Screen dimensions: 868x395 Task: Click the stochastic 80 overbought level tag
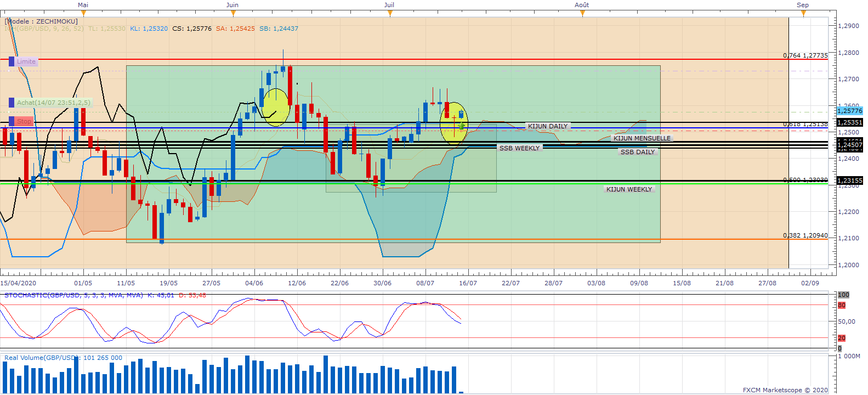(x=842, y=305)
